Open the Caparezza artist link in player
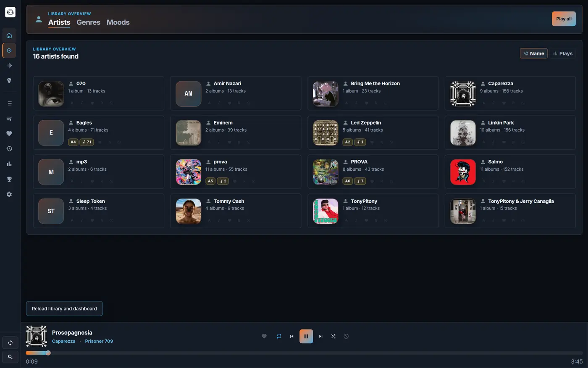 coord(64,341)
